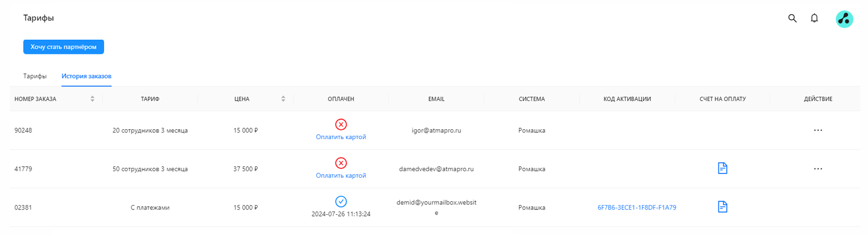This screenshot has width=868, height=235.
Task: Click paid checkmark icon for order 02381
Action: [341, 202]
